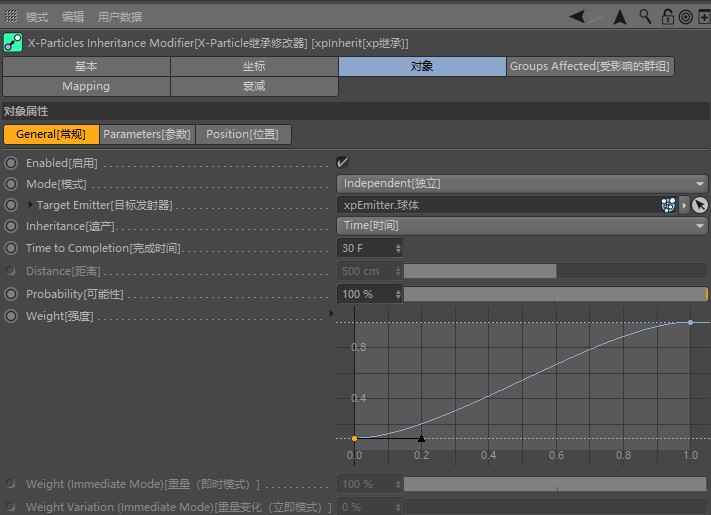This screenshot has height=515, width=711.
Task: Toggle the animation dot for Time to Completion
Action: (x=11, y=248)
